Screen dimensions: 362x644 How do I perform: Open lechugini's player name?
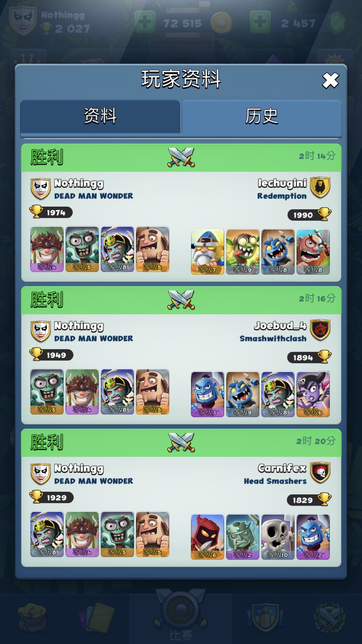click(x=282, y=183)
